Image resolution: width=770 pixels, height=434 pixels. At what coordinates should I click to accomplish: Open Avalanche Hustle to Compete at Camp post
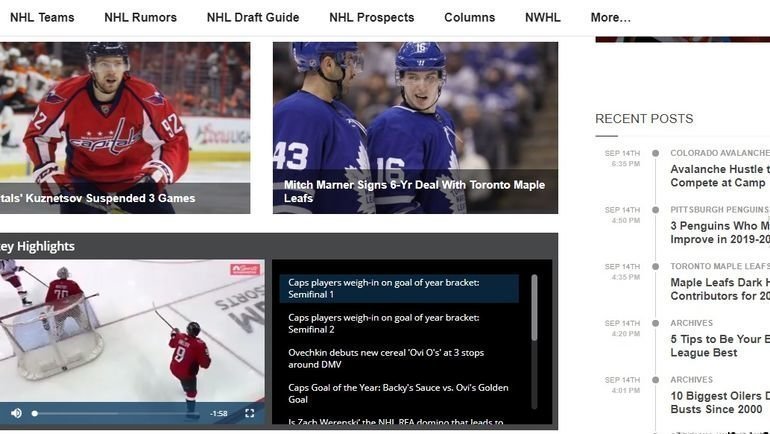[720, 176]
